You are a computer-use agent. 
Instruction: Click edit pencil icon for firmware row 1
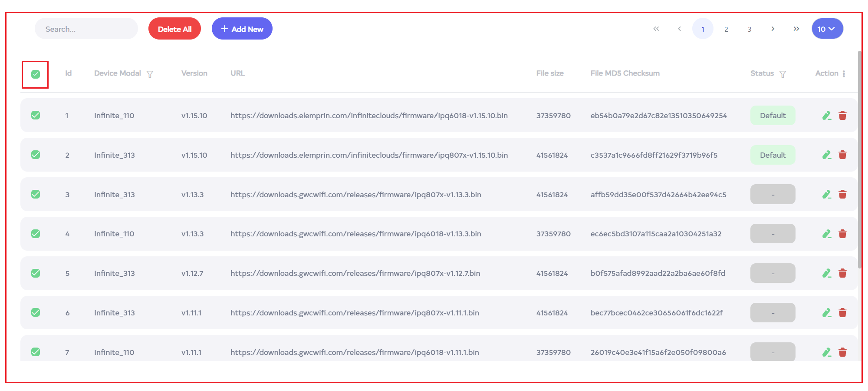point(826,116)
